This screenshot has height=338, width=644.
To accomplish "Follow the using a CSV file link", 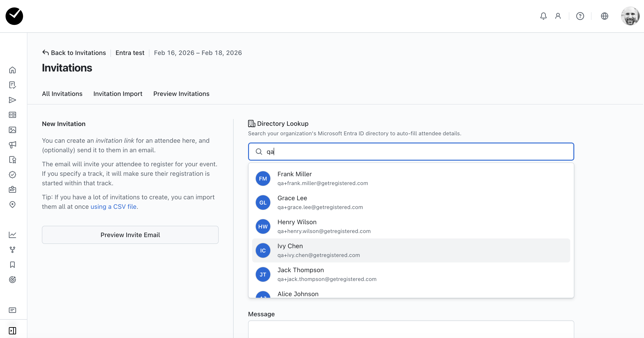I will [x=113, y=207].
